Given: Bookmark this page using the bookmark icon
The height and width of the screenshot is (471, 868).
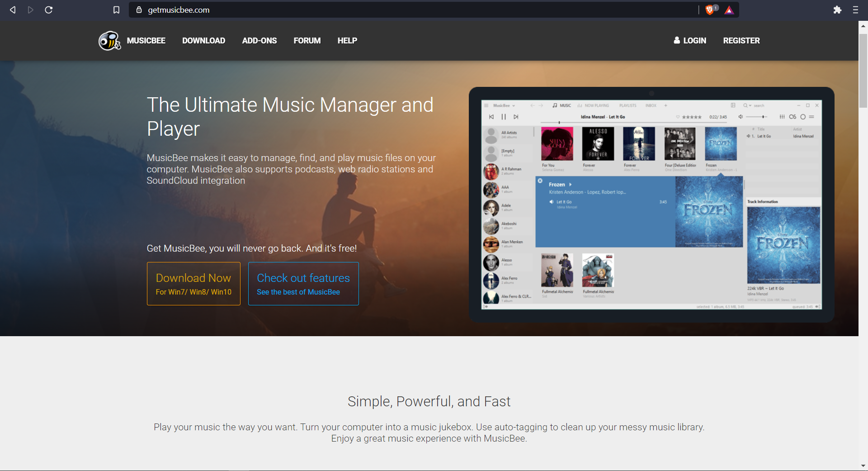Looking at the screenshot, I should coord(116,10).
